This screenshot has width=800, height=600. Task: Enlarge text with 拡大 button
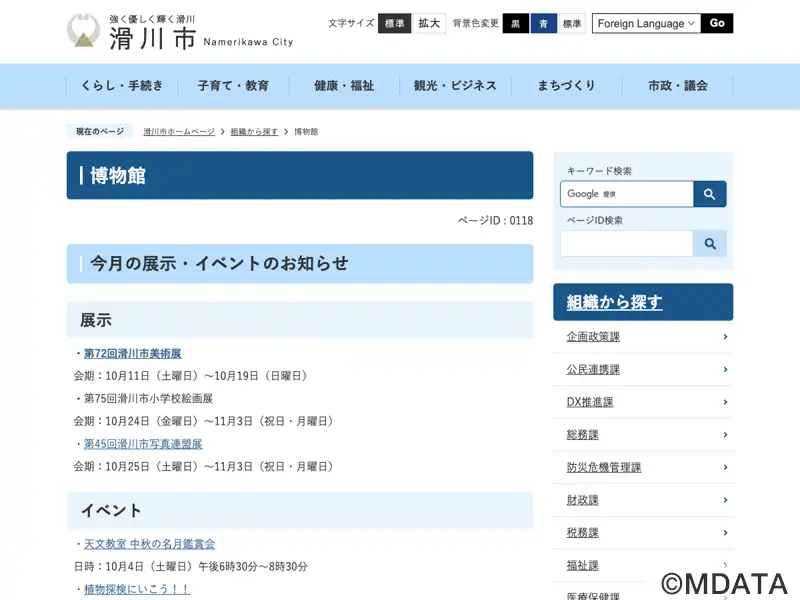429,23
